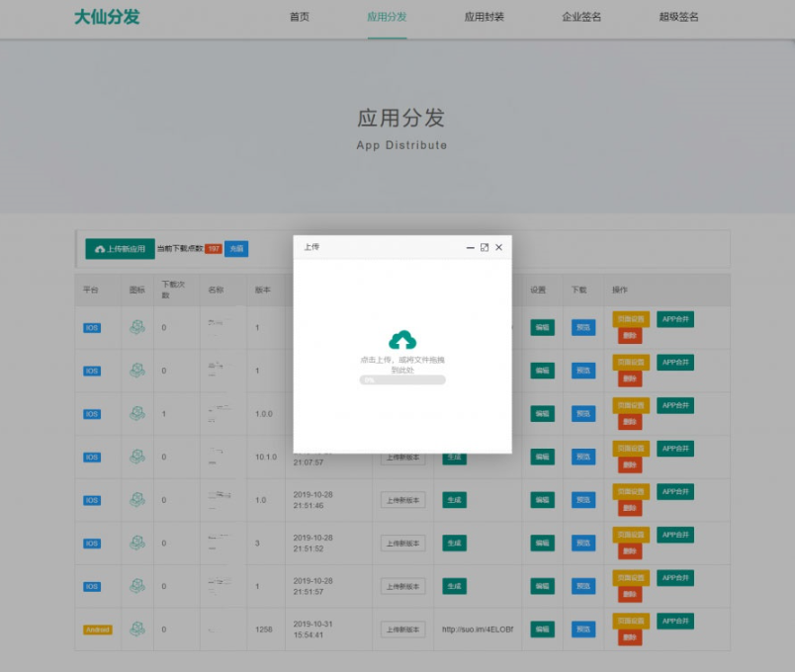Close the 上传 upload dialog
The image size is (795, 672).
coord(499,247)
